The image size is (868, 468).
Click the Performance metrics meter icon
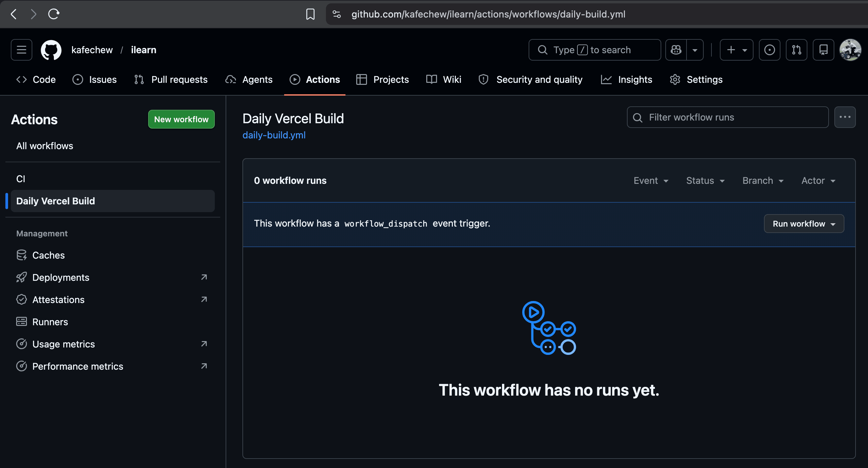click(x=22, y=366)
